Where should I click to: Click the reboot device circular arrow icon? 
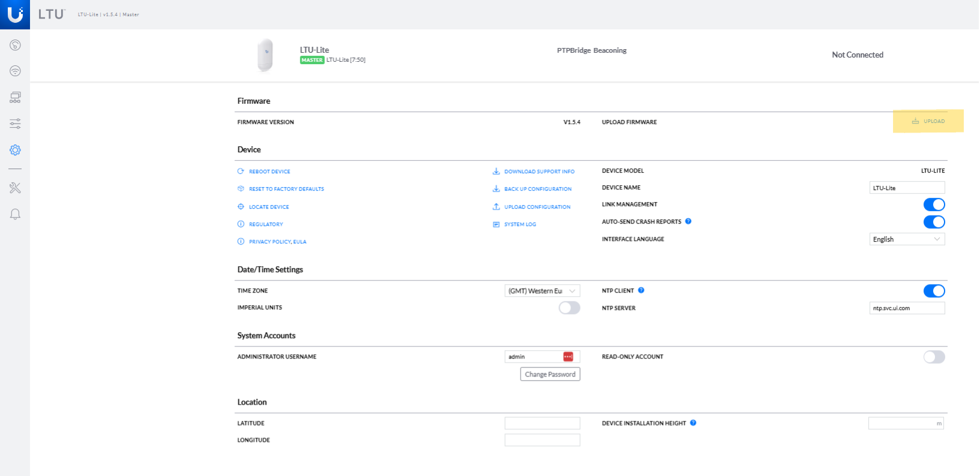click(241, 171)
